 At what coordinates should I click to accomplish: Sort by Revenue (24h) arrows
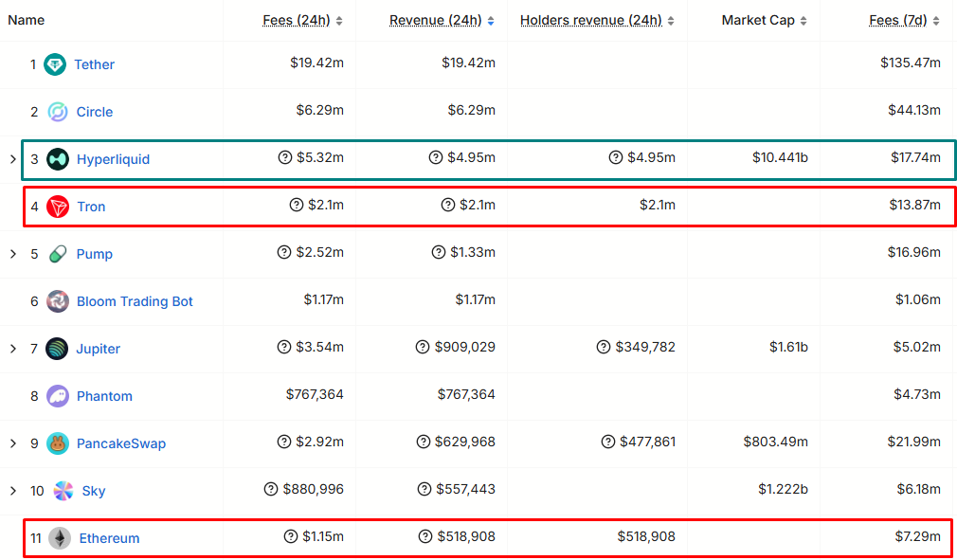tap(491, 21)
